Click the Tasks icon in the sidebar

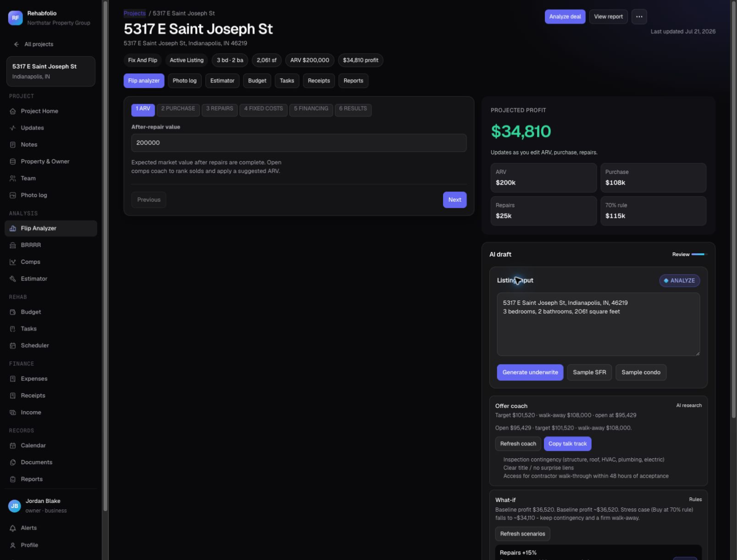pos(13,329)
